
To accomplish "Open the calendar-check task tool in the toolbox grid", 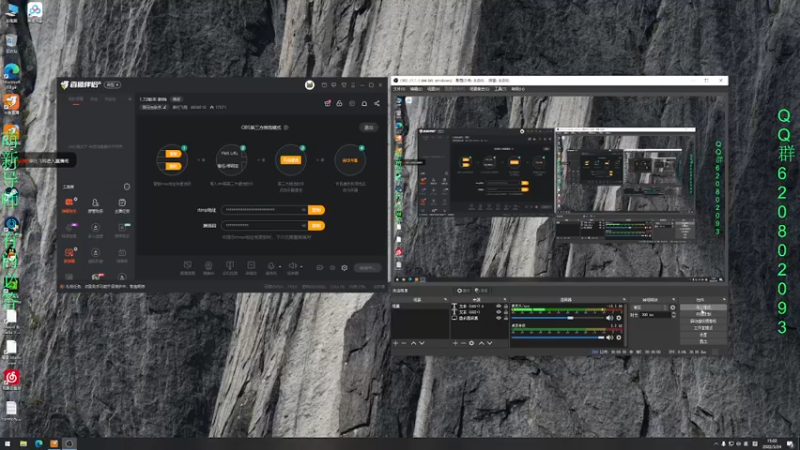I will tap(122, 203).
